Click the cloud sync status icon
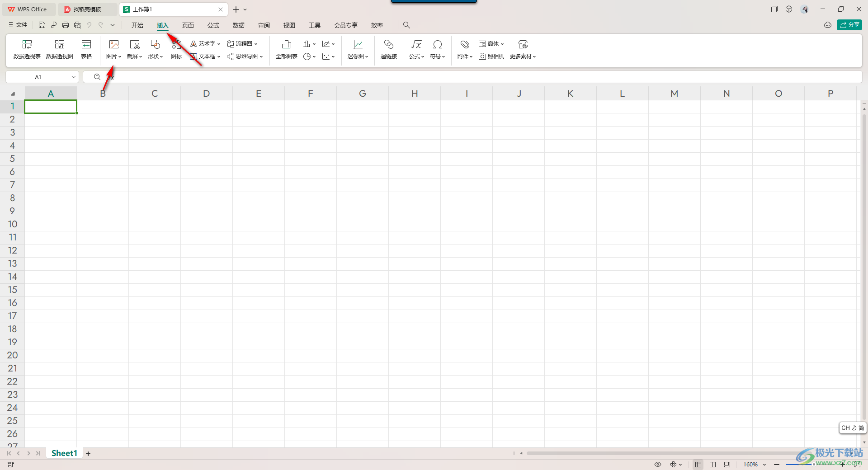 coord(828,25)
